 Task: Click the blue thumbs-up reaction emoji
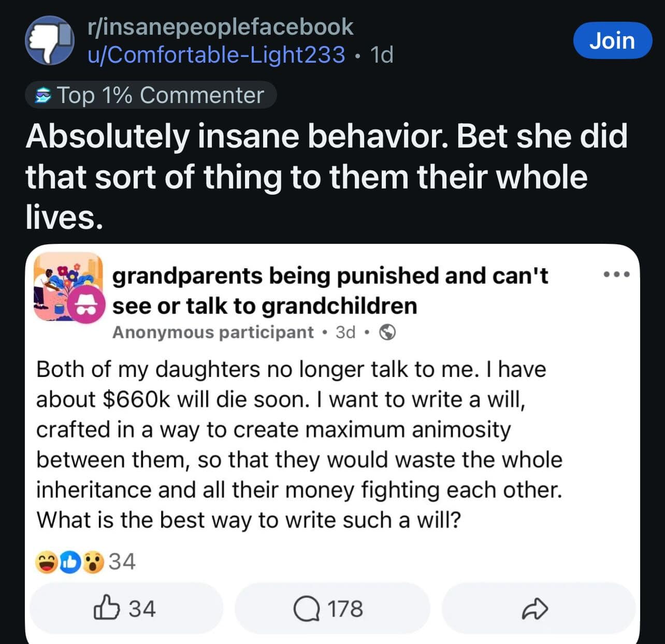tap(70, 562)
